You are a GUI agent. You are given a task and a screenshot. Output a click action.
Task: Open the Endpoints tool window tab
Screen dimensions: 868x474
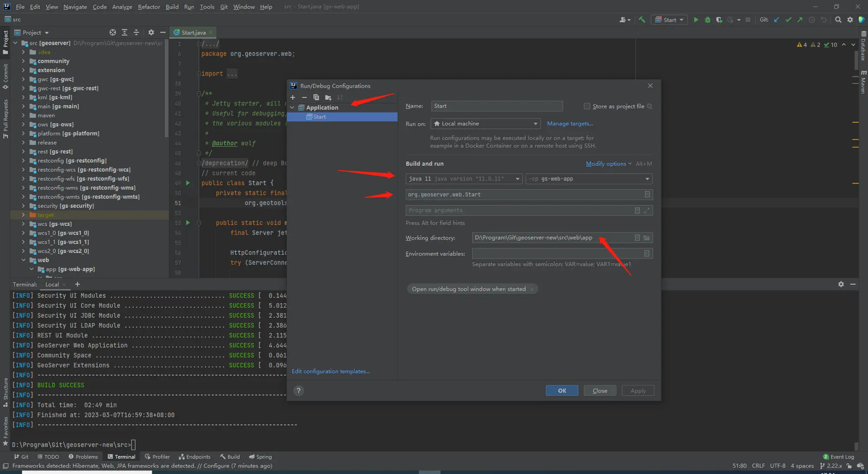pos(195,457)
